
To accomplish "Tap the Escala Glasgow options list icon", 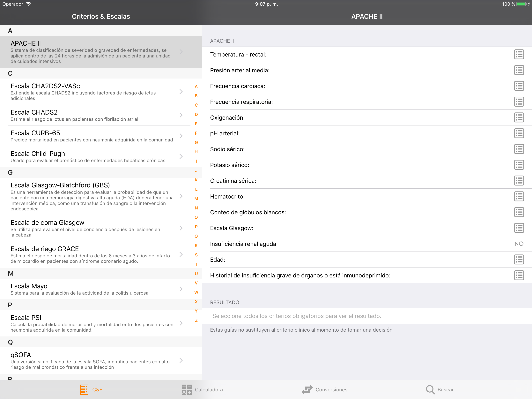I will click(519, 228).
